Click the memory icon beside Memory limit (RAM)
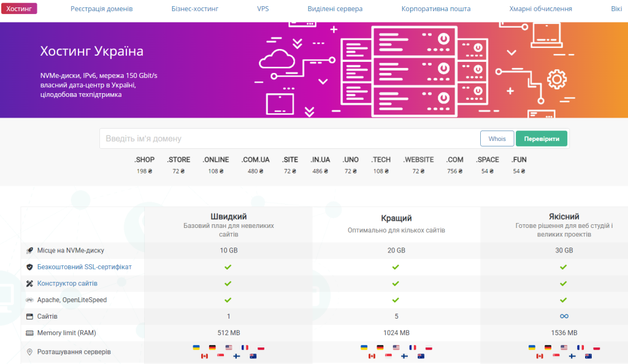This screenshot has height=364, width=628. pyautogui.click(x=29, y=333)
